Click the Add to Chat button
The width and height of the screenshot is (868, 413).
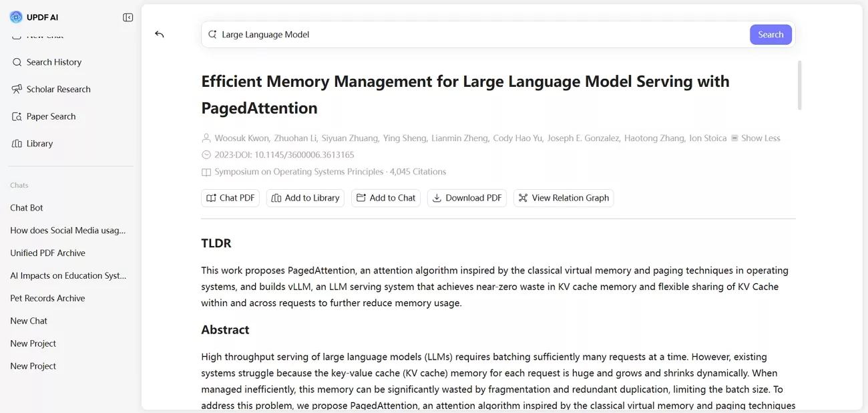tap(386, 198)
